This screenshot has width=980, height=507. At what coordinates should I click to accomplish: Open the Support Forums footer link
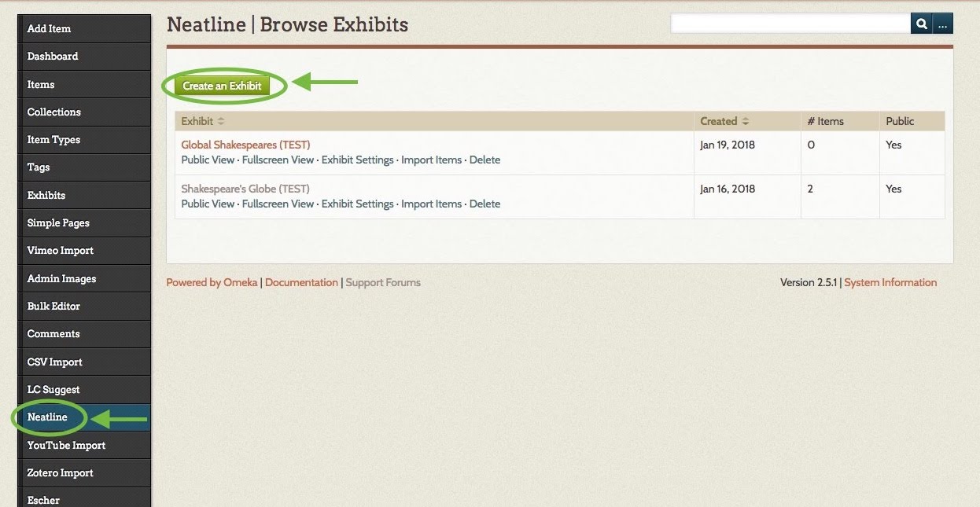click(x=383, y=282)
